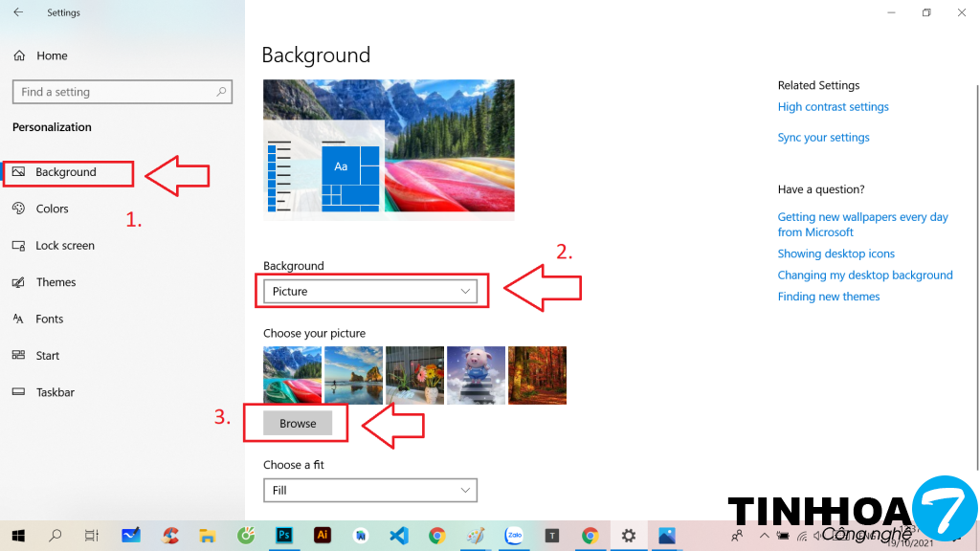Launch Photoshop from the taskbar
980x551 pixels.
coord(283,536)
